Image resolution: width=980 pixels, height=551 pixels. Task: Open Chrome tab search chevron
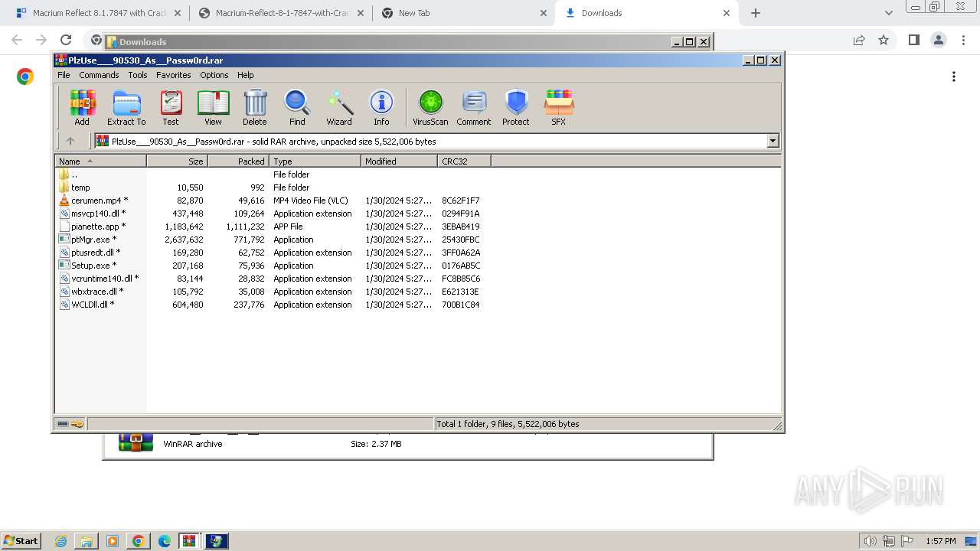[888, 13]
